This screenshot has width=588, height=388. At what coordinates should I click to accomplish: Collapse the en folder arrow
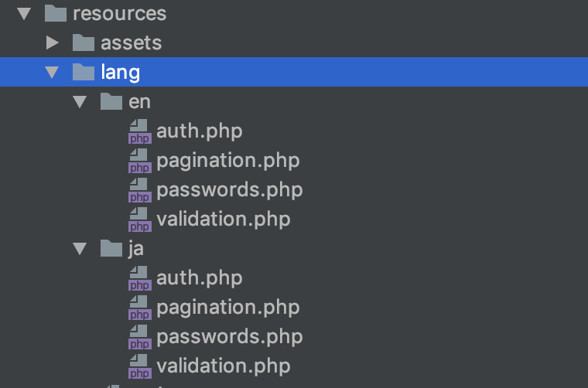point(80,102)
